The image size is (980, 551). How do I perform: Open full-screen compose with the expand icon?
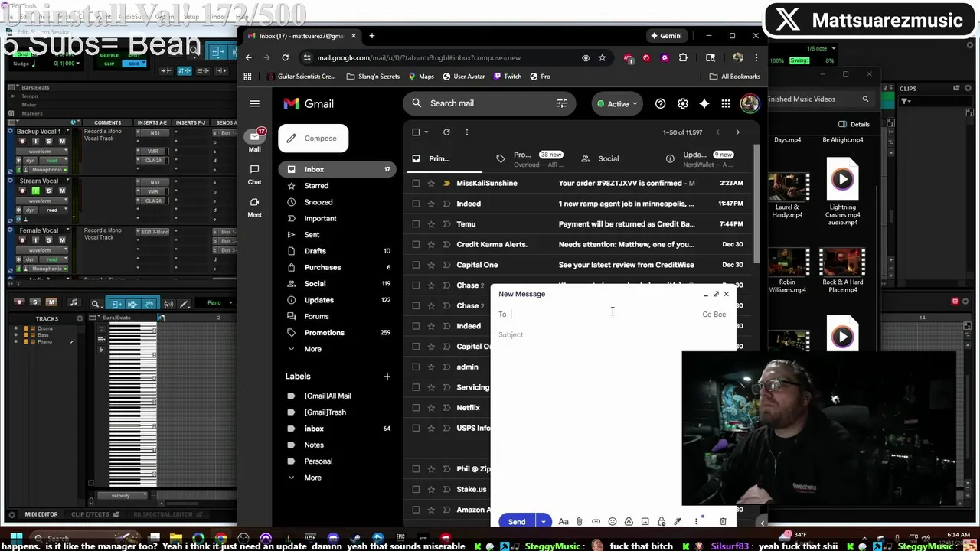[716, 294]
